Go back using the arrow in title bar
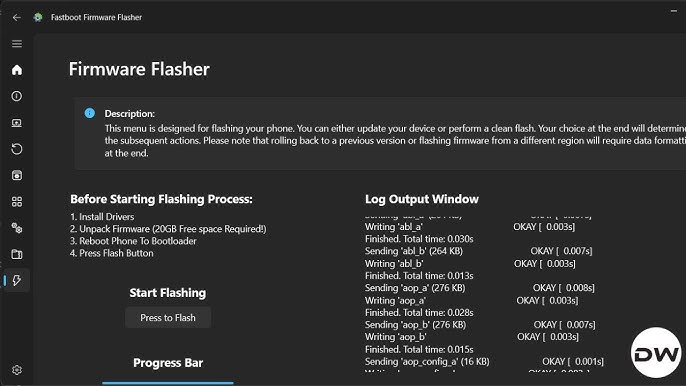686x386 pixels. click(x=17, y=18)
